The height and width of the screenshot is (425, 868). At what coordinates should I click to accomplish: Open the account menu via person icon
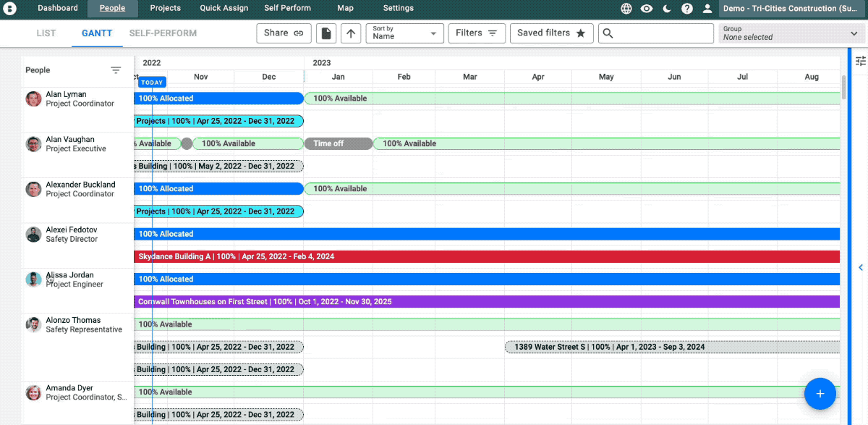707,8
